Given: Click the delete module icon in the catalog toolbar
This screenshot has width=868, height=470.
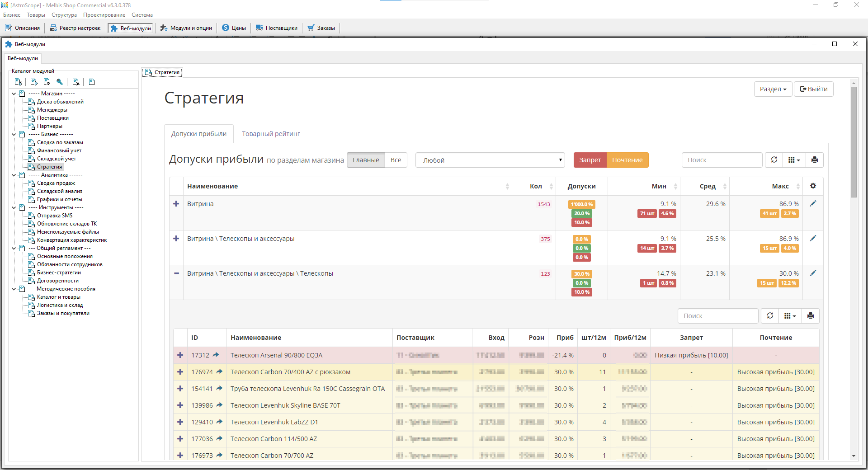Looking at the screenshot, I should 76,82.
